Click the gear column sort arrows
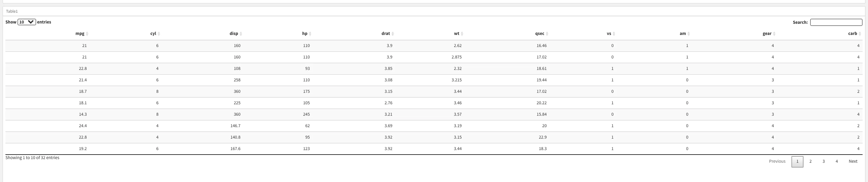The width and height of the screenshot is (868, 182). click(774, 34)
